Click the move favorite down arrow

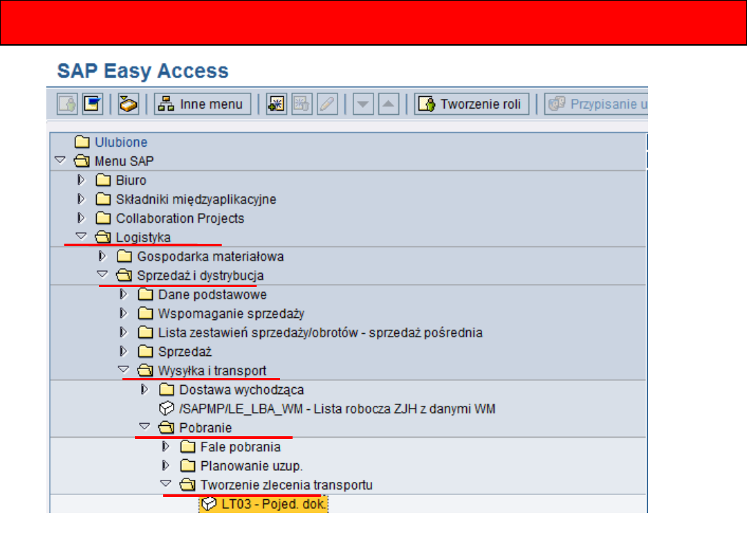click(x=363, y=104)
